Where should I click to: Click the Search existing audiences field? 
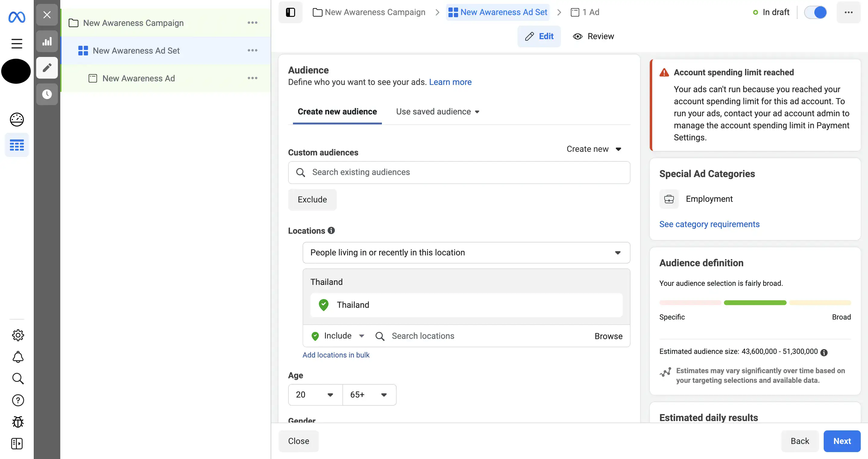pos(459,172)
